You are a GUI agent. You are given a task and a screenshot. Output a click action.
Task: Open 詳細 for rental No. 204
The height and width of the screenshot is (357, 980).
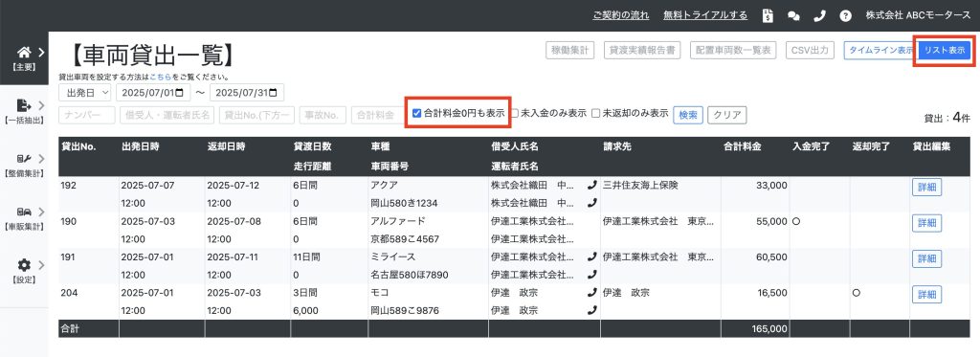(926, 294)
